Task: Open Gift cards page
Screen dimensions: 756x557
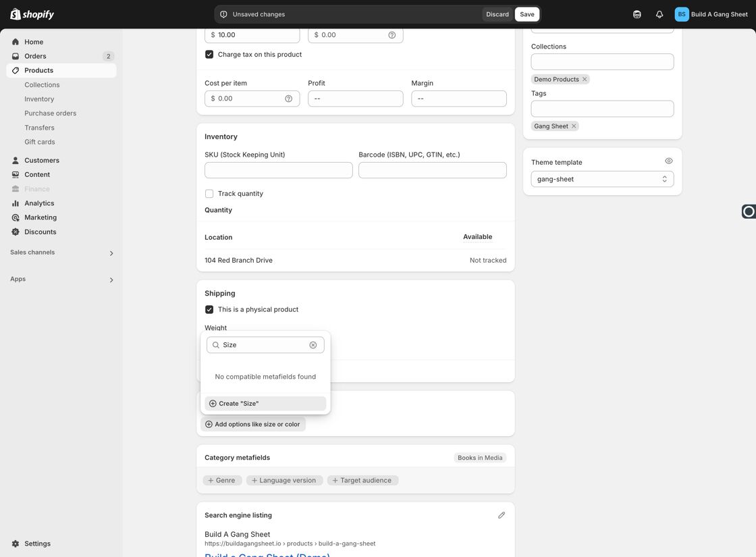Action: pyautogui.click(x=40, y=142)
